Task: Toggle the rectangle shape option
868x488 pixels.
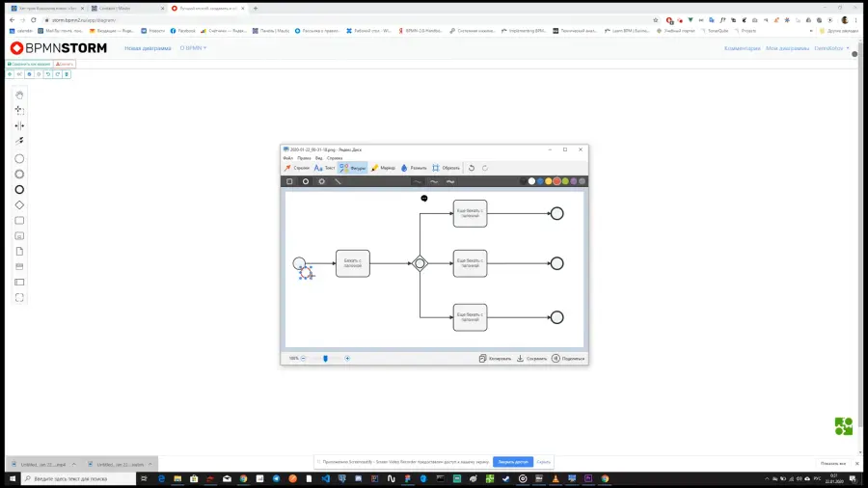Action: click(289, 181)
